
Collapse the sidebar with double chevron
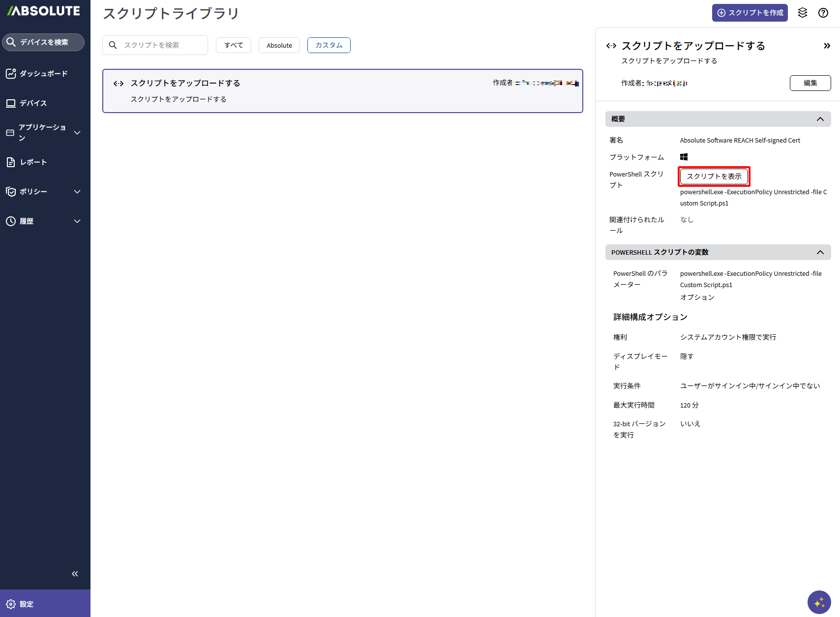75,574
